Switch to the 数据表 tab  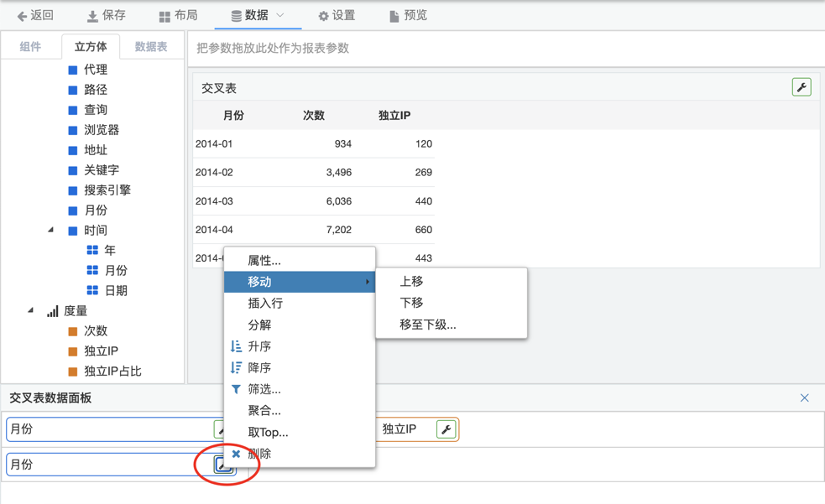(151, 47)
